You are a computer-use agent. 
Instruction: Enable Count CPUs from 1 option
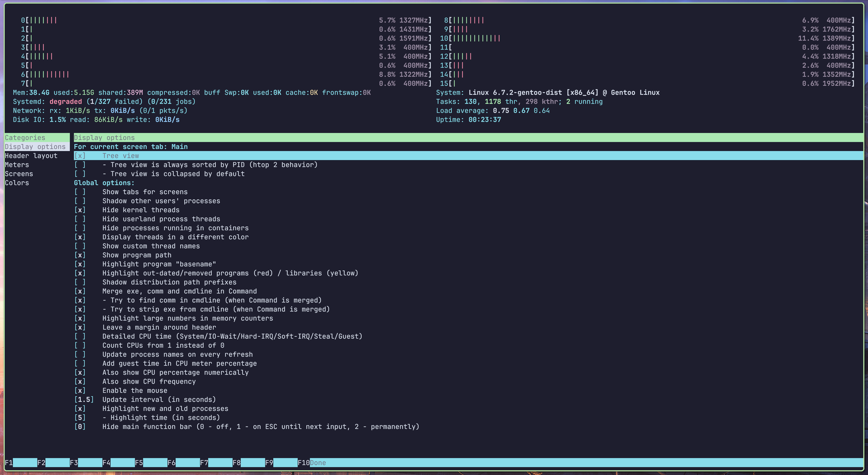point(80,345)
